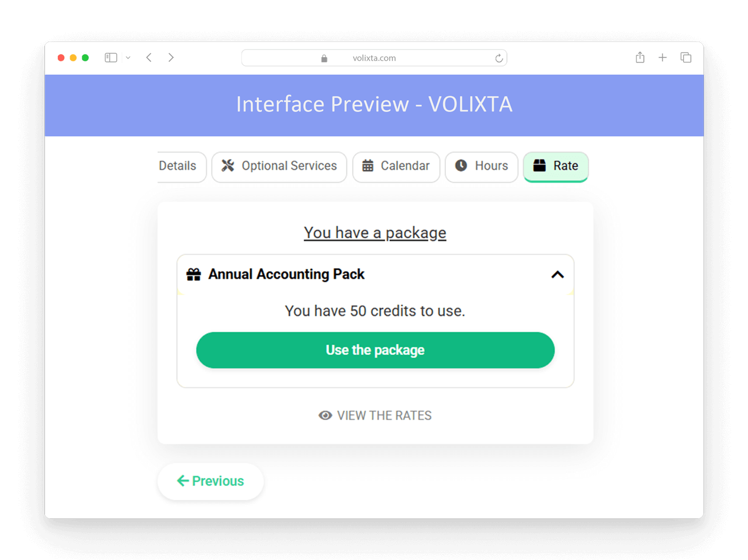Image resolution: width=748 pixels, height=560 pixels.
Task: Show the browser tab overview
Action: [x=686, y=57]
